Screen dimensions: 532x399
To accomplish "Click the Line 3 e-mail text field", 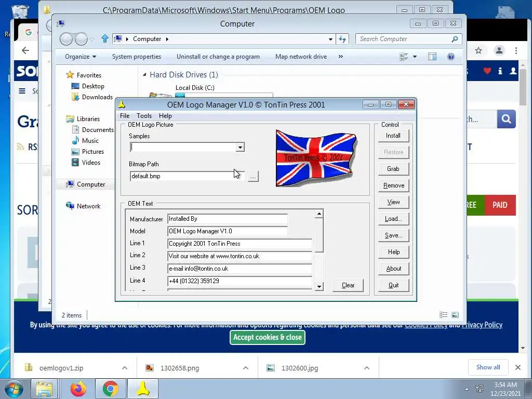I will click(240, 269).
